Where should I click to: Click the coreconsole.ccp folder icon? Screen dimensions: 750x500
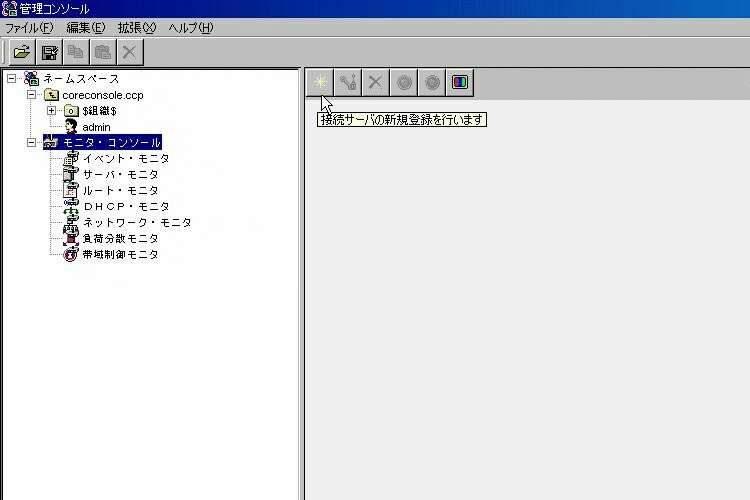coord(51,95)
